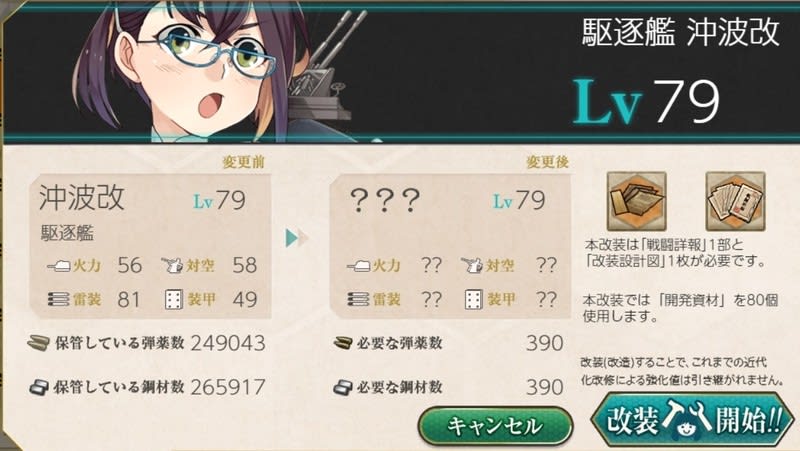This screenshot has width=800, height=451.
Task: Click the 戦闘詳報 action report item icon
Action: point(636,201)
